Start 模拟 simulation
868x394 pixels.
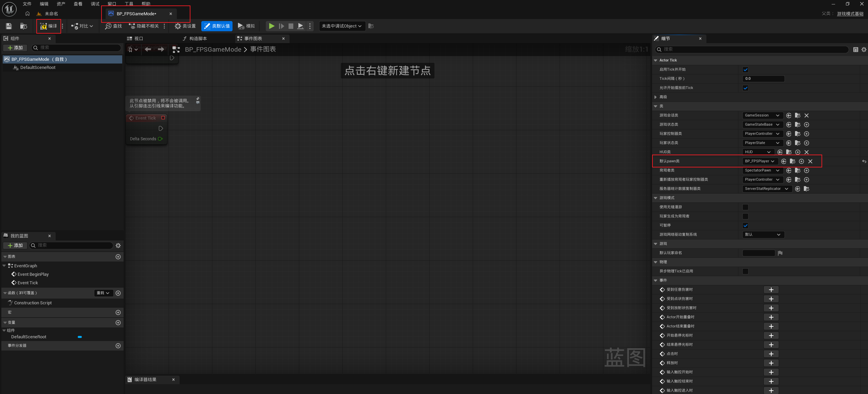point(246,26)
